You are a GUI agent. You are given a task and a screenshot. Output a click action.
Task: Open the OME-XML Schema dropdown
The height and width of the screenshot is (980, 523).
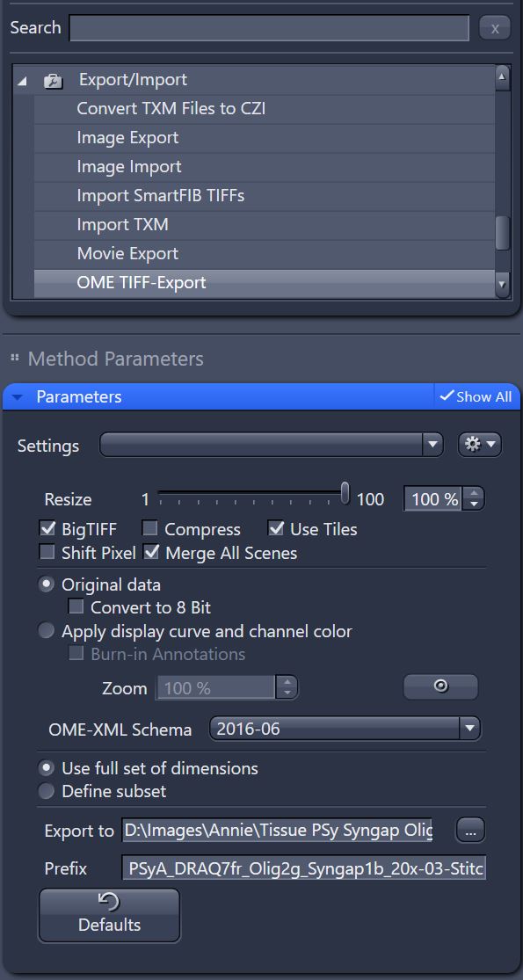click(x=345, y=729)
